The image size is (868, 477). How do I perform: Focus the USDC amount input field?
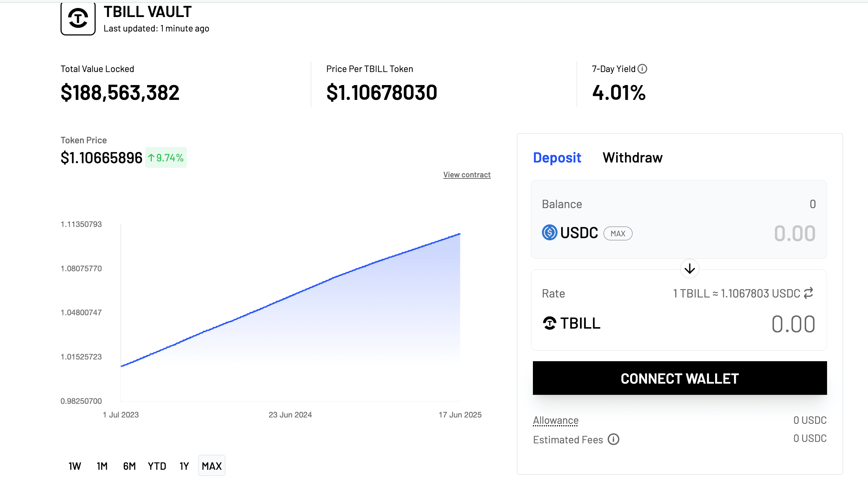[794, 233]
